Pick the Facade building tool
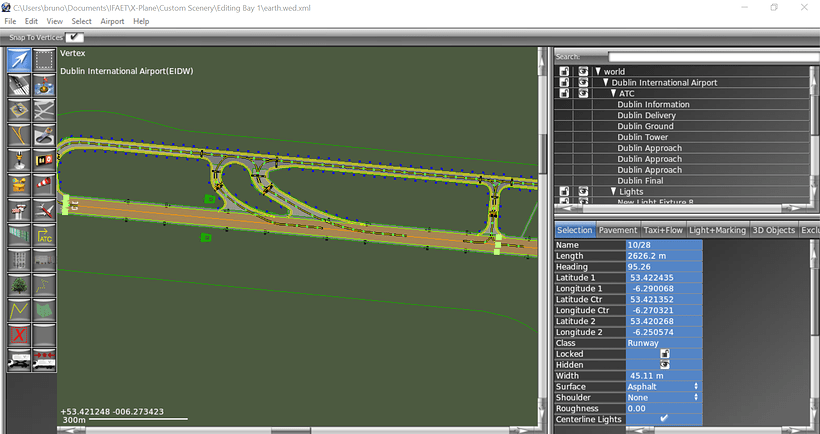This screenshot has height=434, width=820. pyautogui.click(x=19, y=260)
